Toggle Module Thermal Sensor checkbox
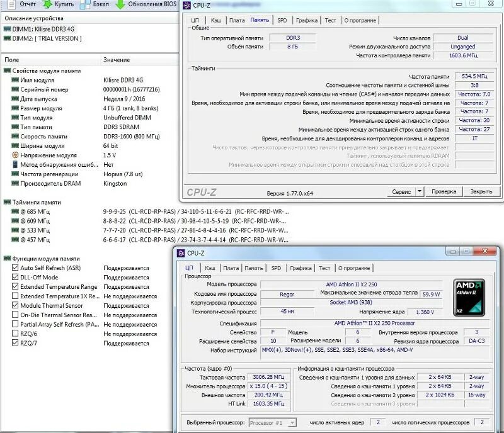504x433 pixels. [14, 305]
